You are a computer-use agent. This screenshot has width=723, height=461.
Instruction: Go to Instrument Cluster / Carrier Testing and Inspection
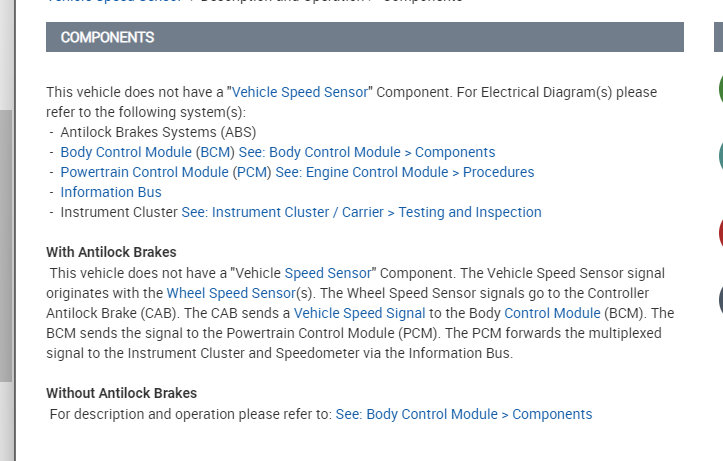(x=361, y=212)
